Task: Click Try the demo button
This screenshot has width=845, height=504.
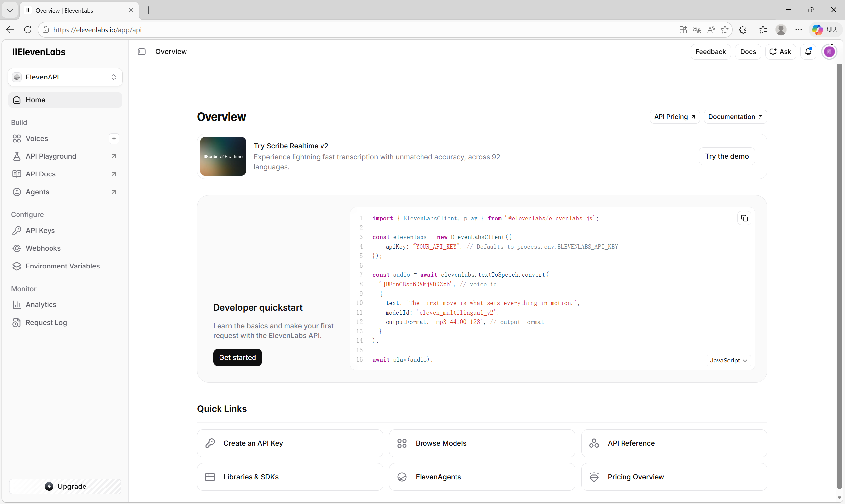Action: coord(727,156)
